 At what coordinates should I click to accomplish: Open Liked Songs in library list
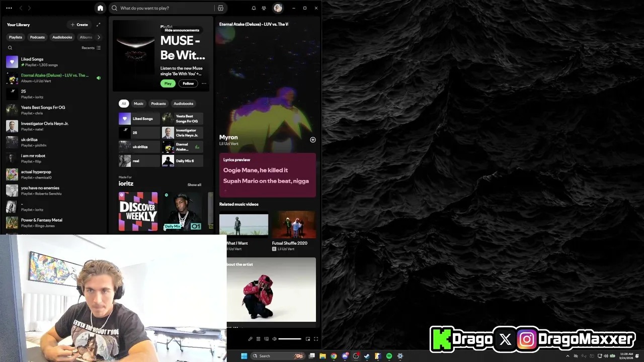click(x=53, y=62)
